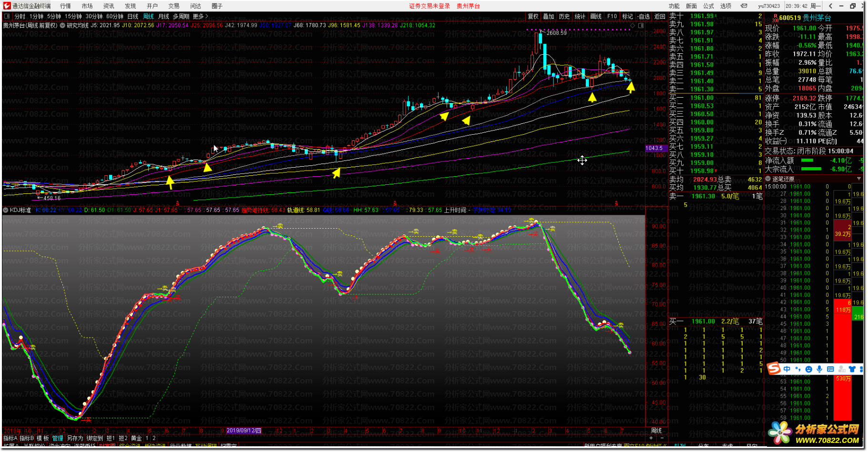
Task: Click the 功能 top-right menu
Action: point(674,6)
